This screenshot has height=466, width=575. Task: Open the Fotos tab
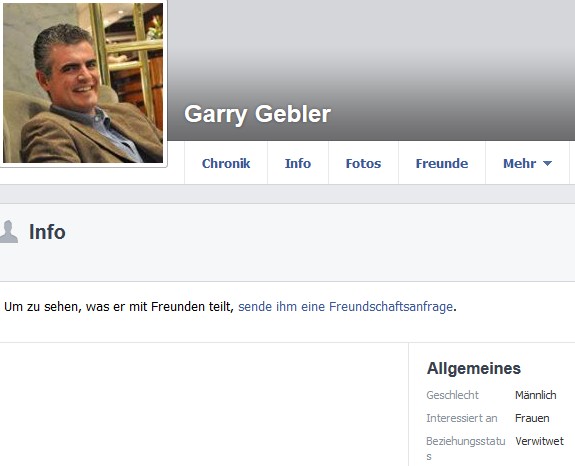tap(363, 163)
